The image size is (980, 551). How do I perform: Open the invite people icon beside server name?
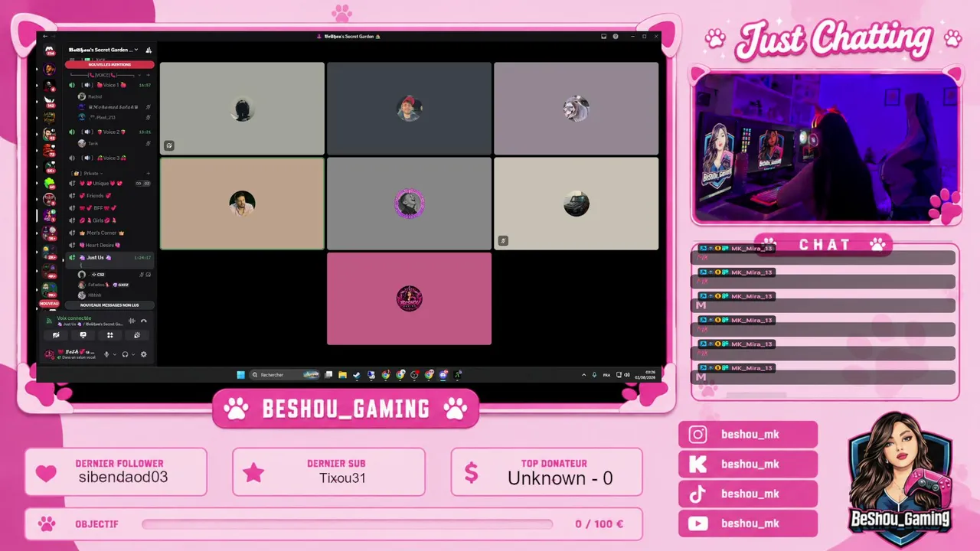click(x=149, y=50)
